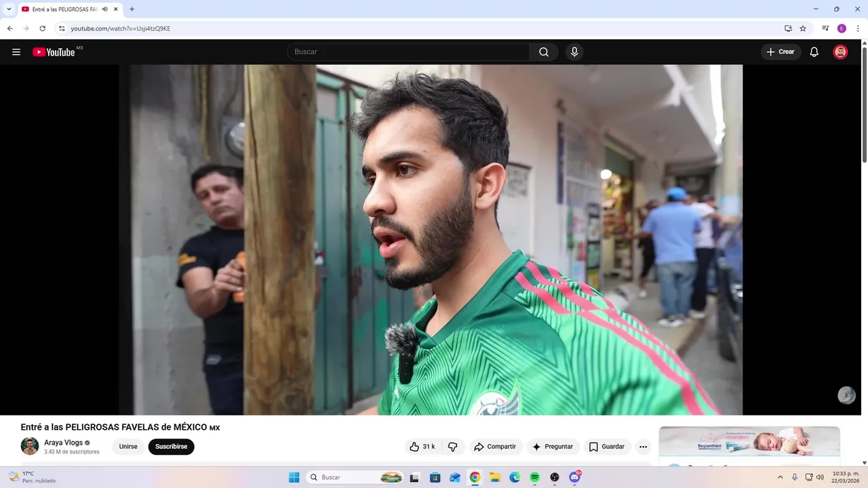Click the channel watermark in video corner
Screen dimensions: 868x488
[846, 395]
